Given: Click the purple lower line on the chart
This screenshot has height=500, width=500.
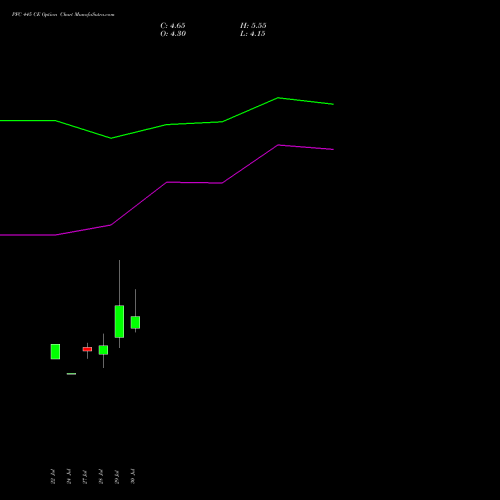Looking at the screenshot, I should pos(167,182).
